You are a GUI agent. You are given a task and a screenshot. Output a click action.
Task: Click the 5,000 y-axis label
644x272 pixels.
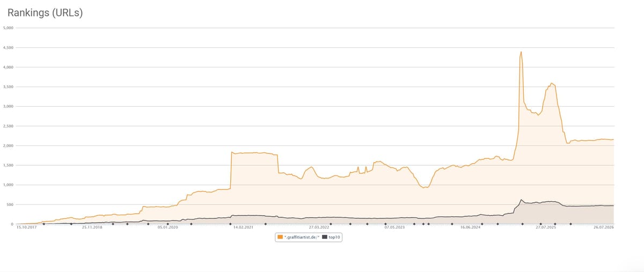point(8,28)
